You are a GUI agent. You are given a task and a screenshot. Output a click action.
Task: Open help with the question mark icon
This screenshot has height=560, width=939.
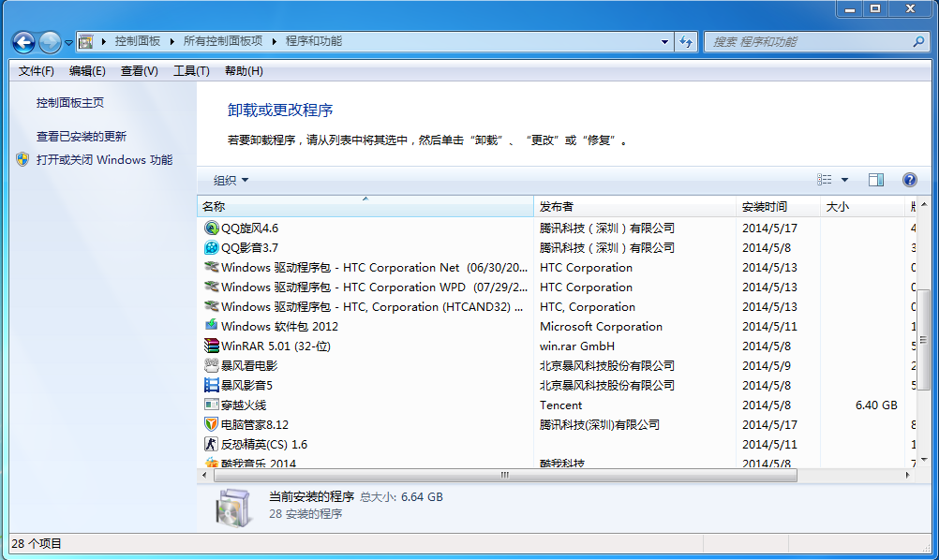(x=909, y=180)
